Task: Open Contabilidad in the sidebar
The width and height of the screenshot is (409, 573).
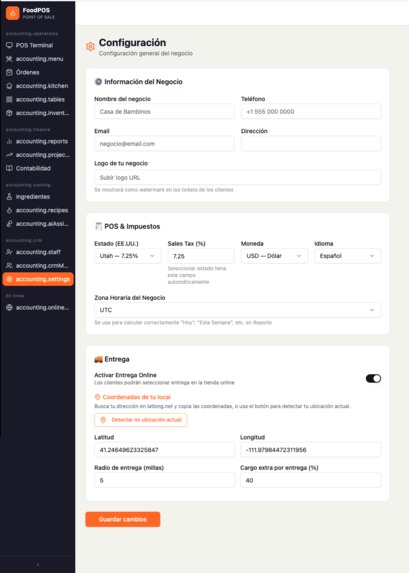Action: point(38,168)
